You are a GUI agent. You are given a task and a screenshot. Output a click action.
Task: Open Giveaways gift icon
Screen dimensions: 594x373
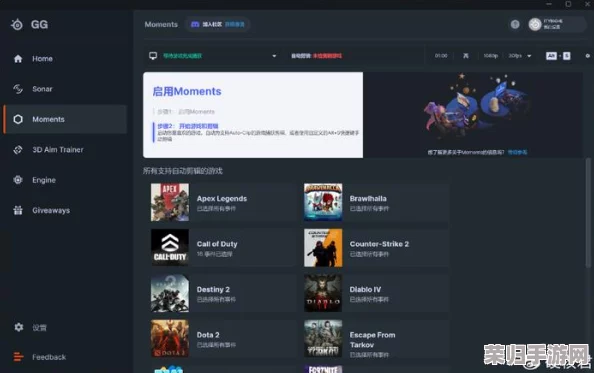tap(18, 210)
